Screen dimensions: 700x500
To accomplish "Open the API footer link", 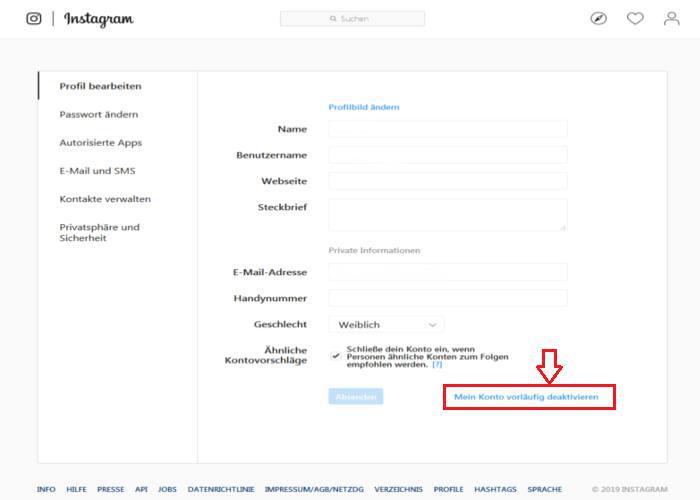I will pyautogui.click(x=141, y=489).
